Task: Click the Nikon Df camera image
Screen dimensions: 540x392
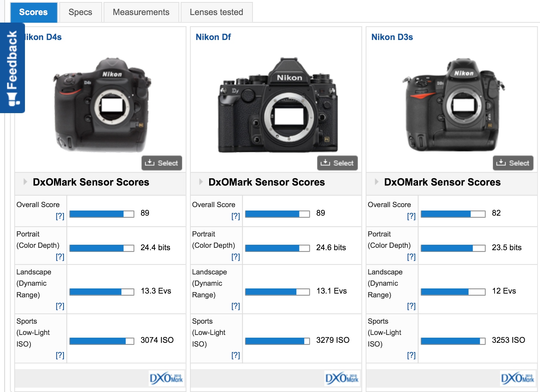Action: (x=278, y=105)
